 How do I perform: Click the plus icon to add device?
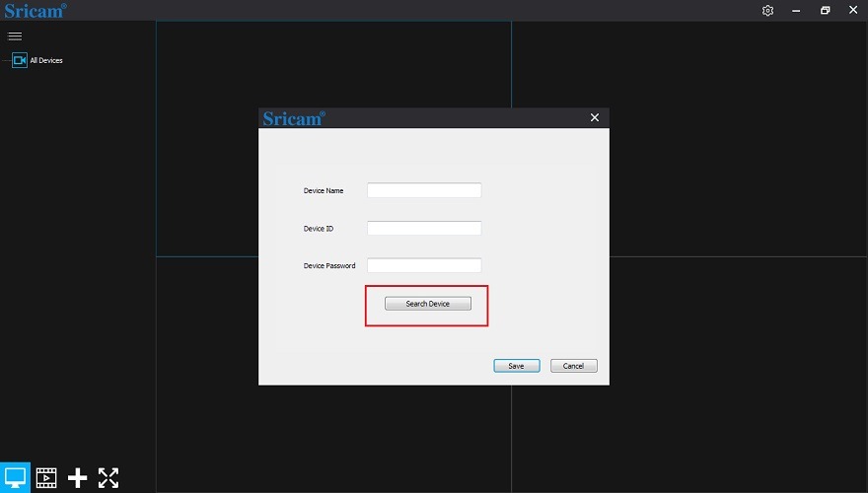[77, 478]
